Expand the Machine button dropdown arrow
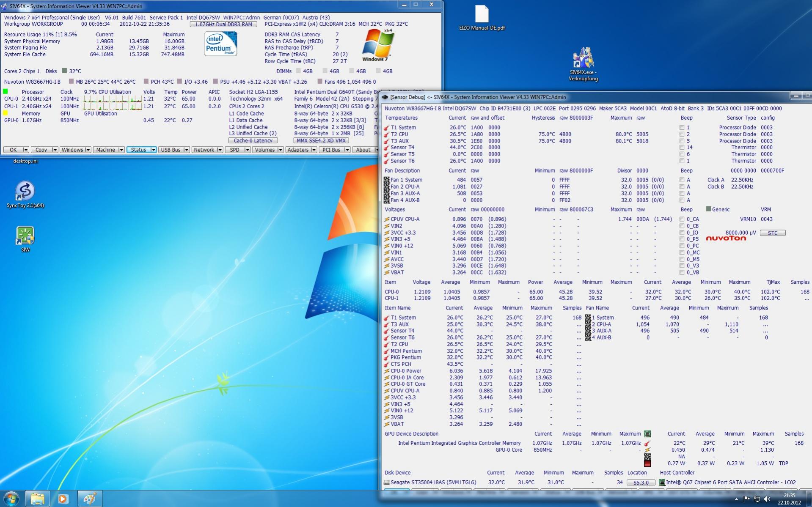The height and width of the screenshot is (507, 812). (x=121, y=150)
